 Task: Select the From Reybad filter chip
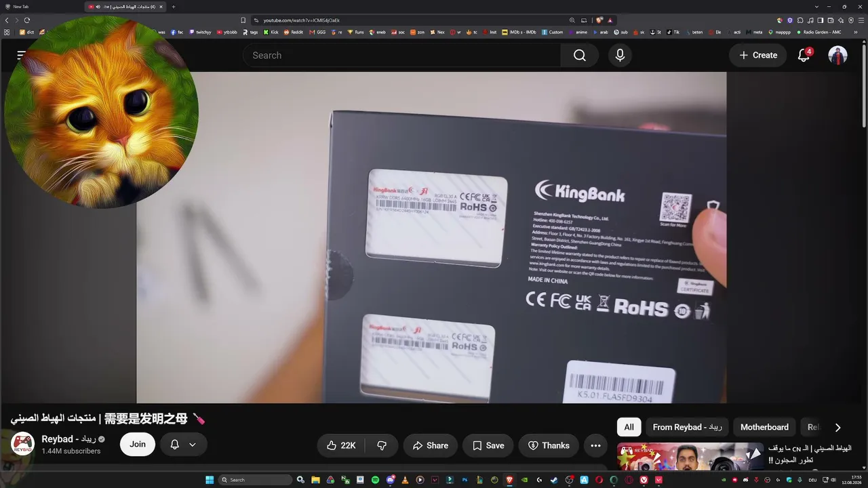[687, 427]
